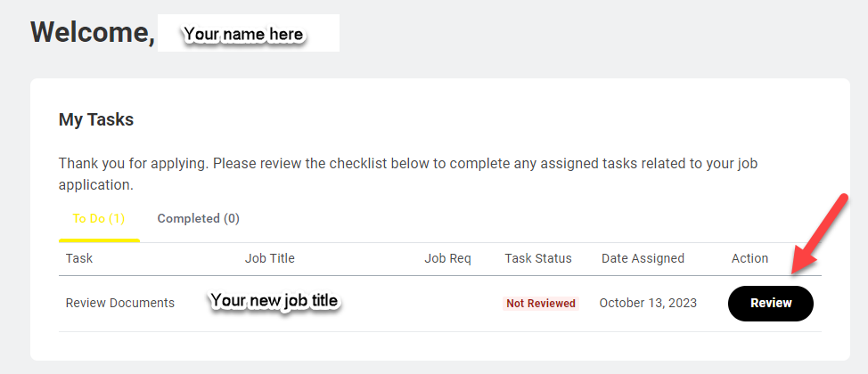
Task: Click the Job Title column header
Action: [269, 258]
